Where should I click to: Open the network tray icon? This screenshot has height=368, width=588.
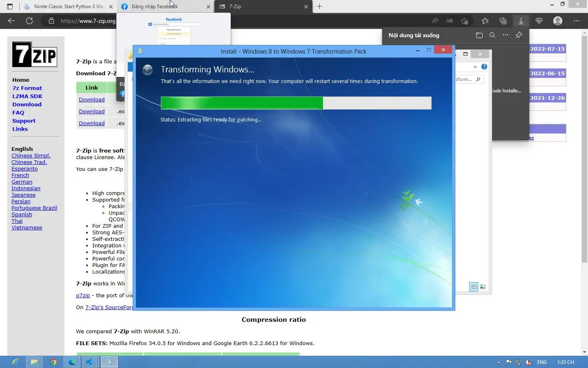click(519, 362)
